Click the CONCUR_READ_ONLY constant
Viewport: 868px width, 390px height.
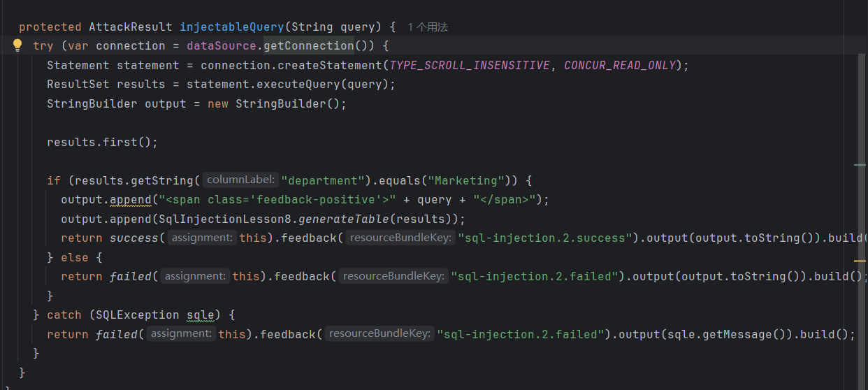pyautogui.click(x=620, y=65)
